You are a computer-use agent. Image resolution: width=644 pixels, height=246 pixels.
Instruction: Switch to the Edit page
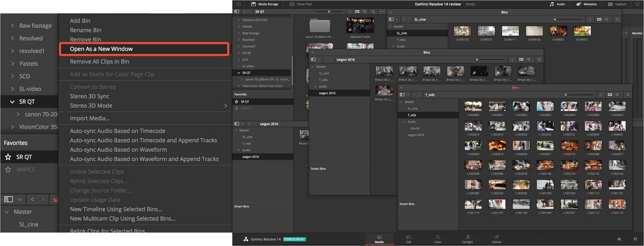[x=409, y=239]
